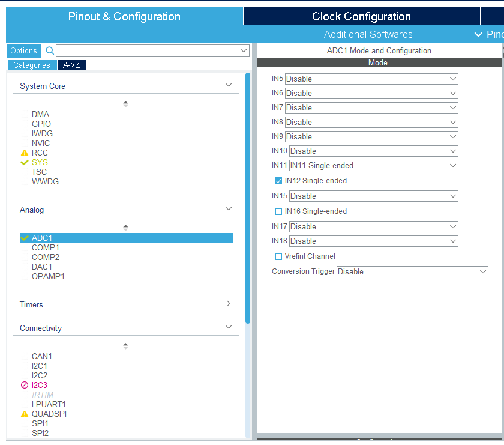Click the RCC warning triangle icon

pos(25,153)
